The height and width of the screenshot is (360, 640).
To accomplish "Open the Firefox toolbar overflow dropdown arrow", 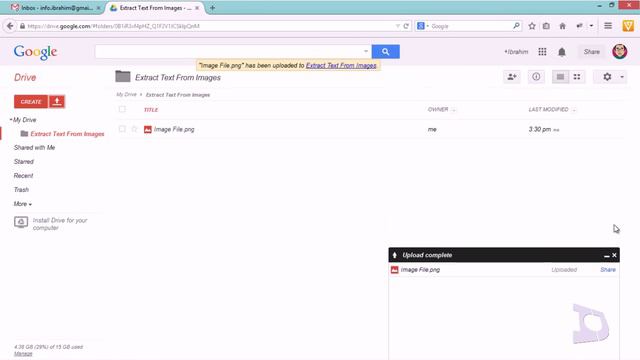I will (x=591, y=26).
